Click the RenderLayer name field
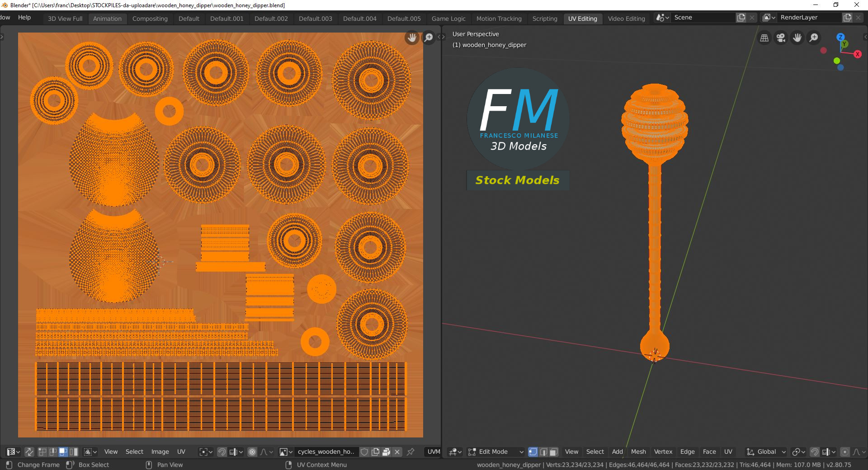The width and height of the screenshot is (868, 470). tap(809, 18)
